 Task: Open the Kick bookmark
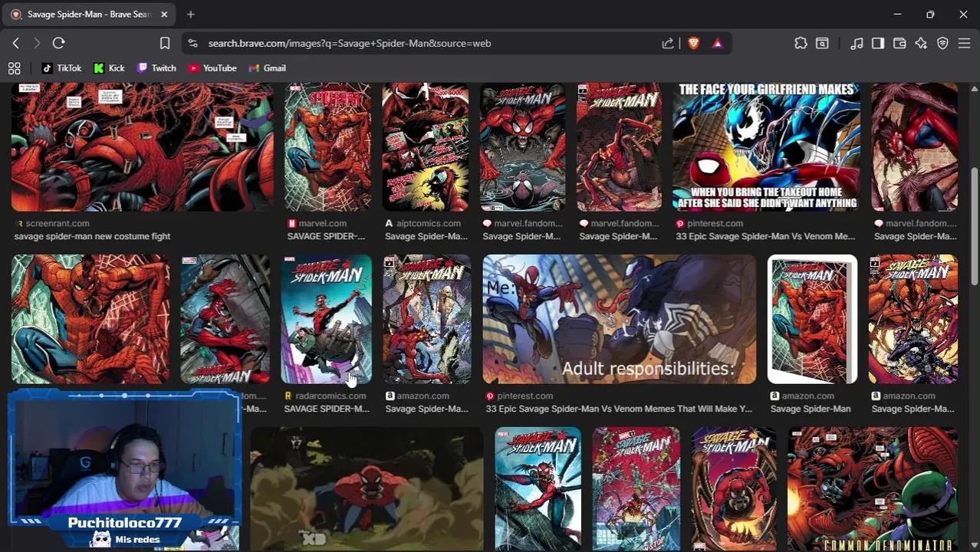pyautogui.click(x=109, y=68)
